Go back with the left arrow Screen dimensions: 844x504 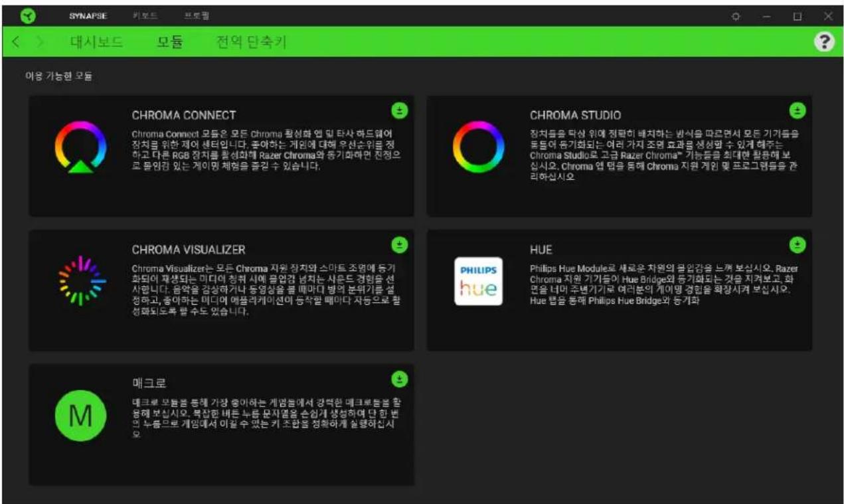tap(16, 42)
